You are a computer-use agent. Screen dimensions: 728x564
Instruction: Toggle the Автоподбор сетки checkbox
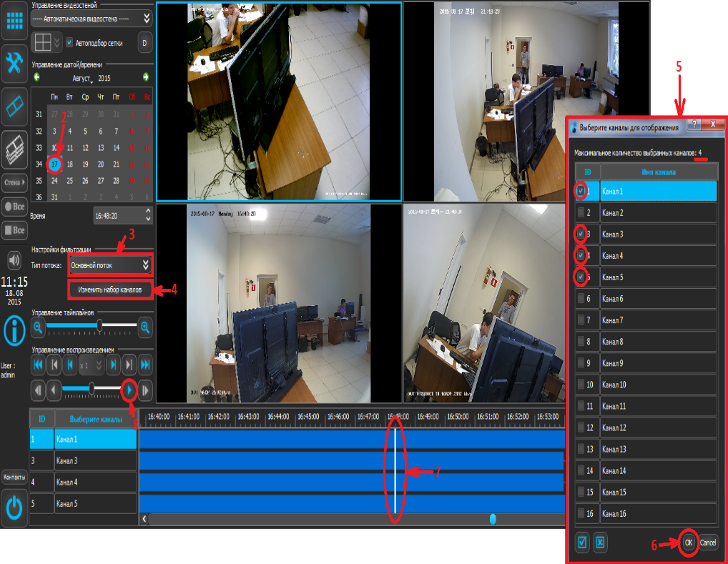pos(69,43)
